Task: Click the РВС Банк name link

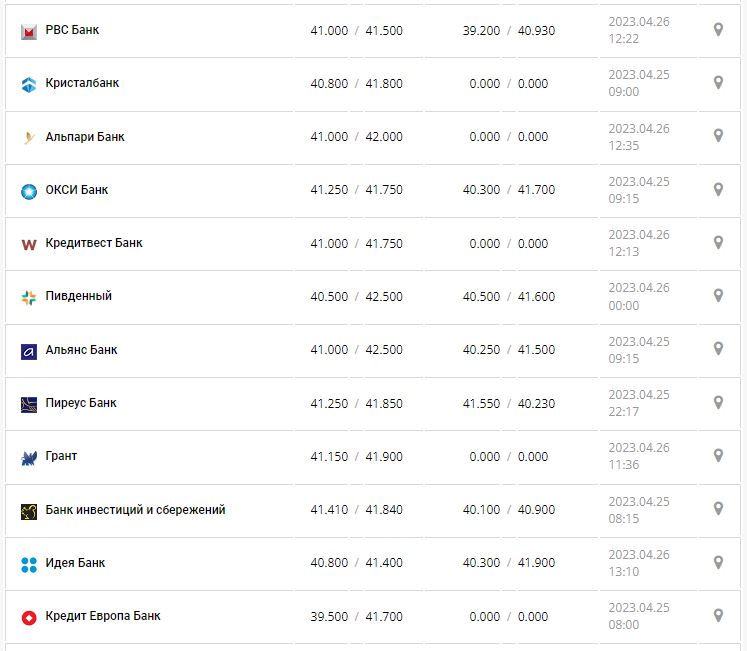Action: pos(72,30)
